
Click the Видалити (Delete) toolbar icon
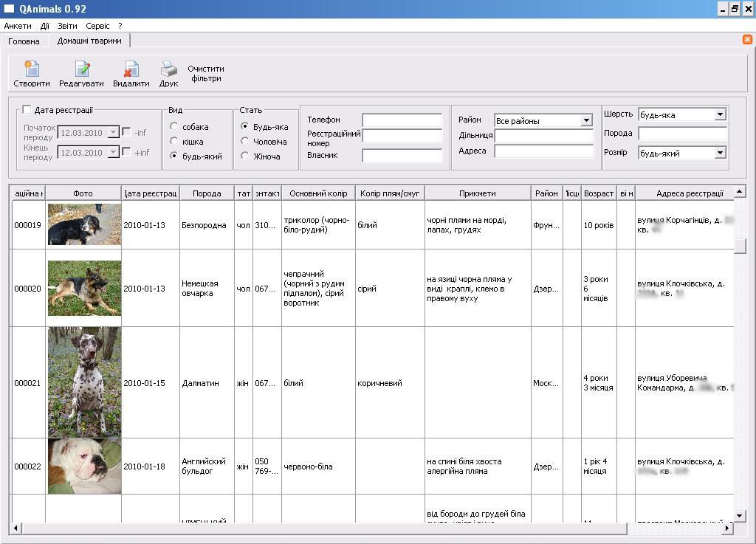131,69
